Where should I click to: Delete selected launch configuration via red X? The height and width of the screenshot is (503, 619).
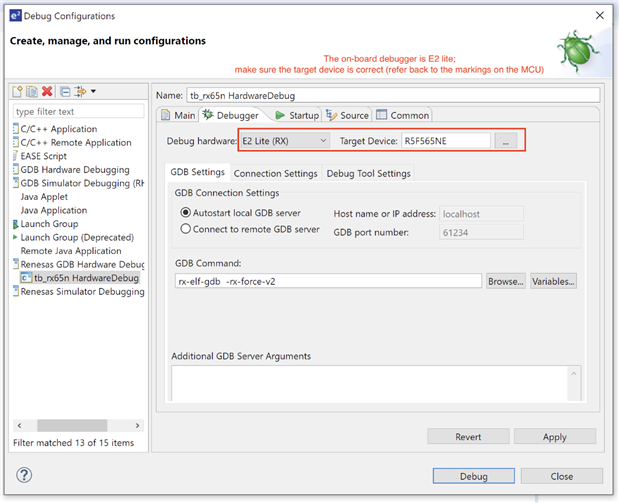pos(48,92)
